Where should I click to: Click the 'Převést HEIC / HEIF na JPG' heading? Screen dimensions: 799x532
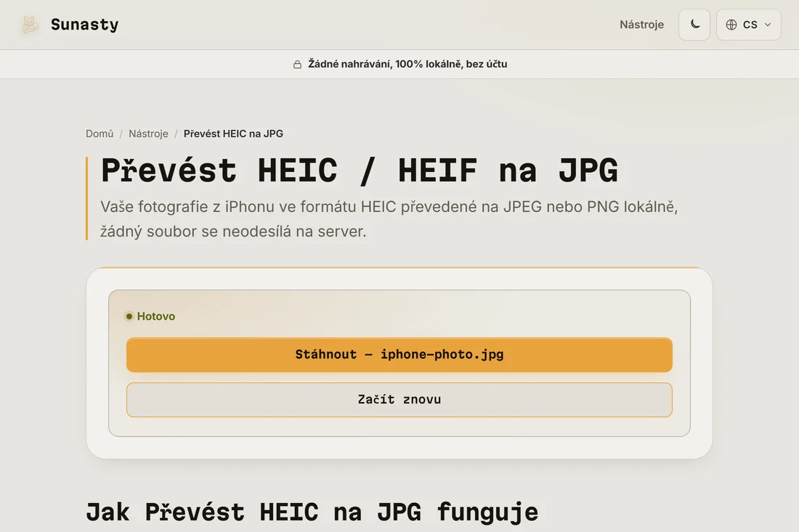[x=360, y=170]
